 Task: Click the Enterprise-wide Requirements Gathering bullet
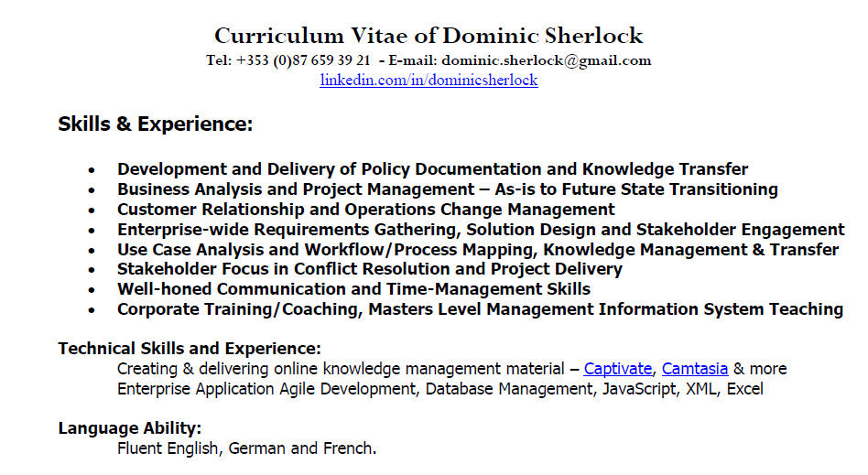click(481, 230)
